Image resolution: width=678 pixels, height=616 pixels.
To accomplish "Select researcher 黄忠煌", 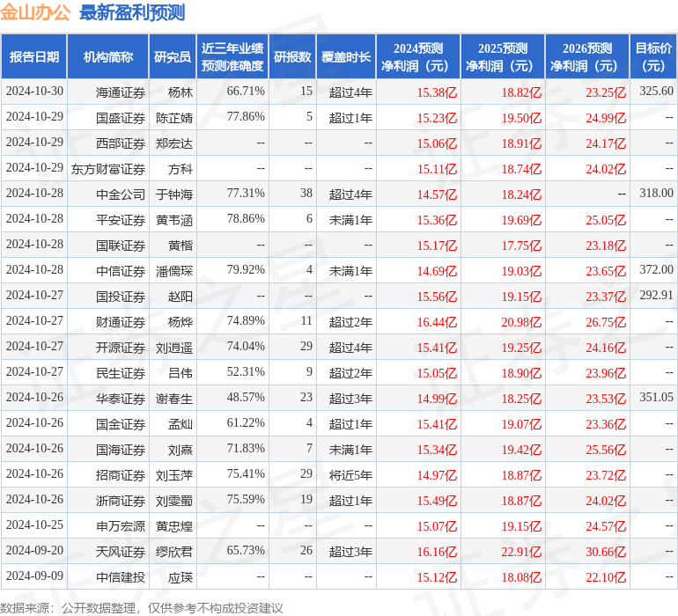I will point(174,526).
